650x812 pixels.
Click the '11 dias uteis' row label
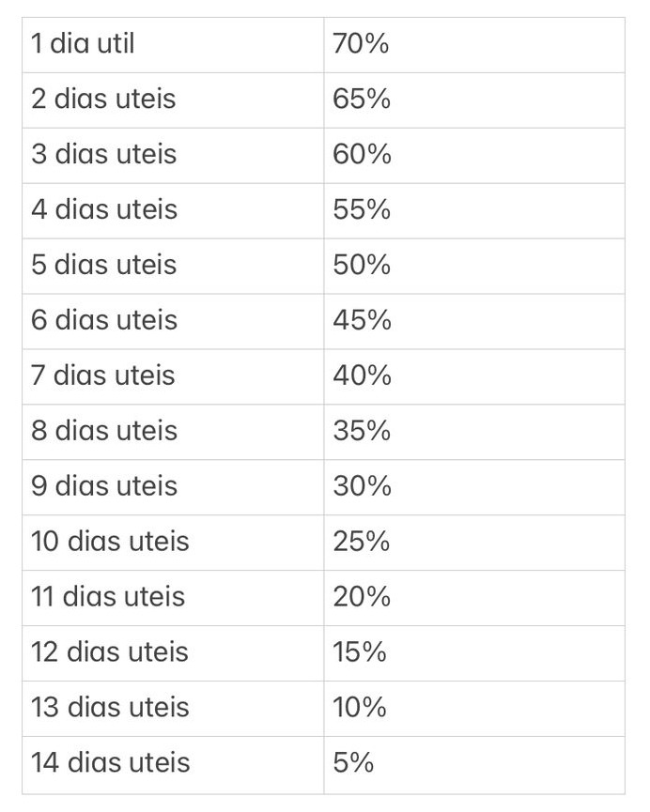(x=108, y=598)
